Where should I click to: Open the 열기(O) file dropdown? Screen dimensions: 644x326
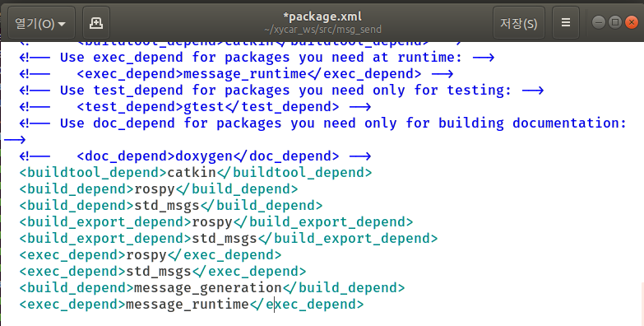(x=41, y=23)
